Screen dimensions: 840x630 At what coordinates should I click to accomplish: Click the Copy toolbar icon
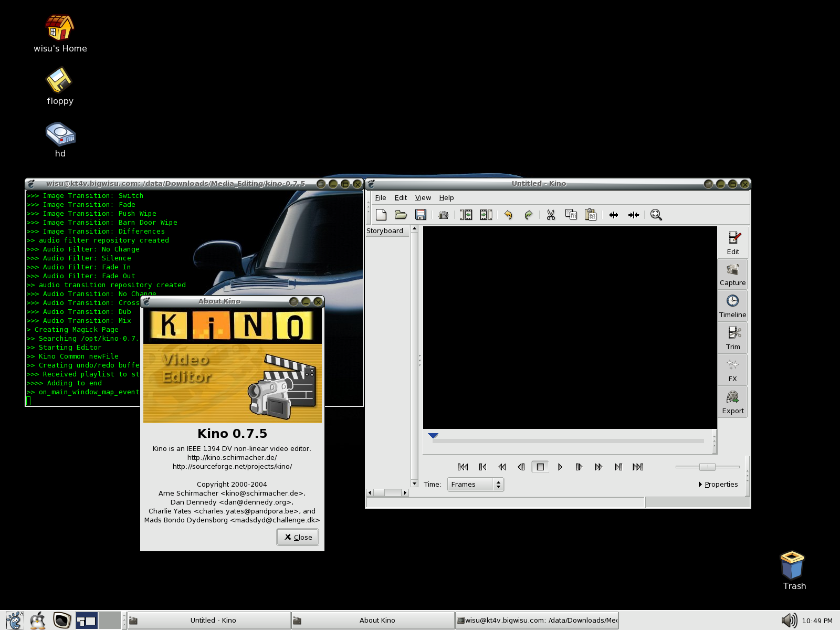[x=571, y=215]
